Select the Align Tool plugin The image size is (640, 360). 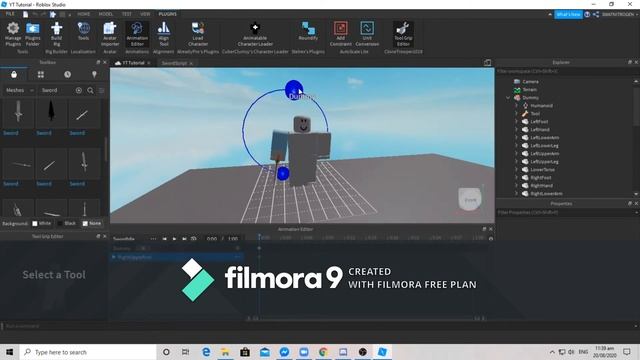[x=164, y=34]
